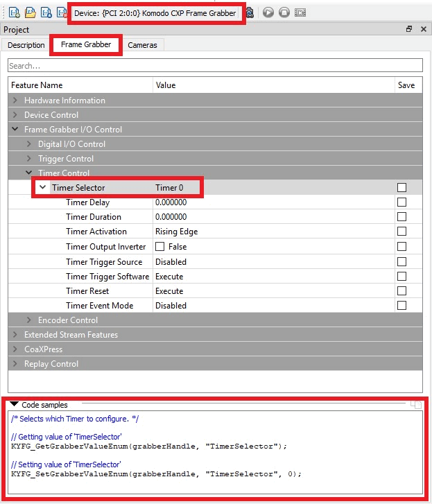432x504 pixels.
Task: Toggle the Timer Output Inverter False checkbox
Action: [x=160, y=247]
